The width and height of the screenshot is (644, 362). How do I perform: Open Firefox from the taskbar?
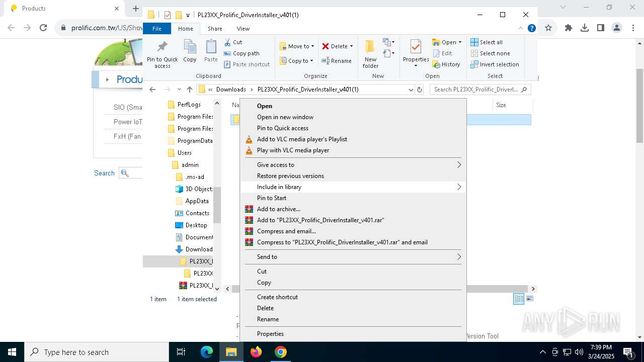256,352
